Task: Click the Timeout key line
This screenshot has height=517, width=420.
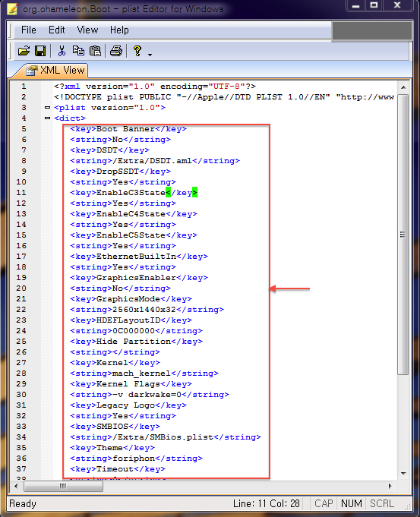Action: (x=118, y=469)
